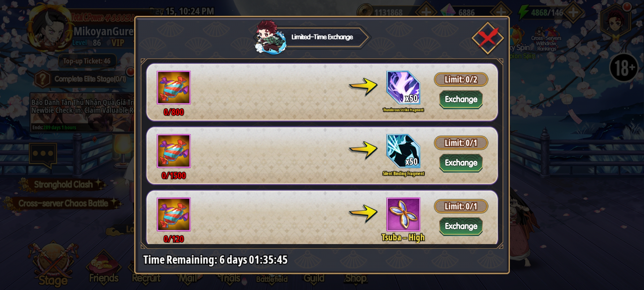
Task: Open Stronghold Clash event
Action: click(x=63, y=184)
